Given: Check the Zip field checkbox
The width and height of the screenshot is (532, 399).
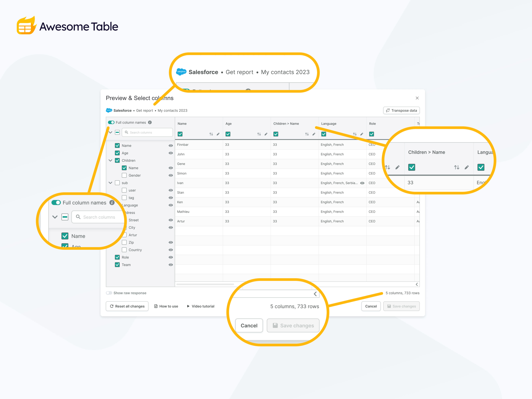Looking at the screenshot, I should point(124,243).
